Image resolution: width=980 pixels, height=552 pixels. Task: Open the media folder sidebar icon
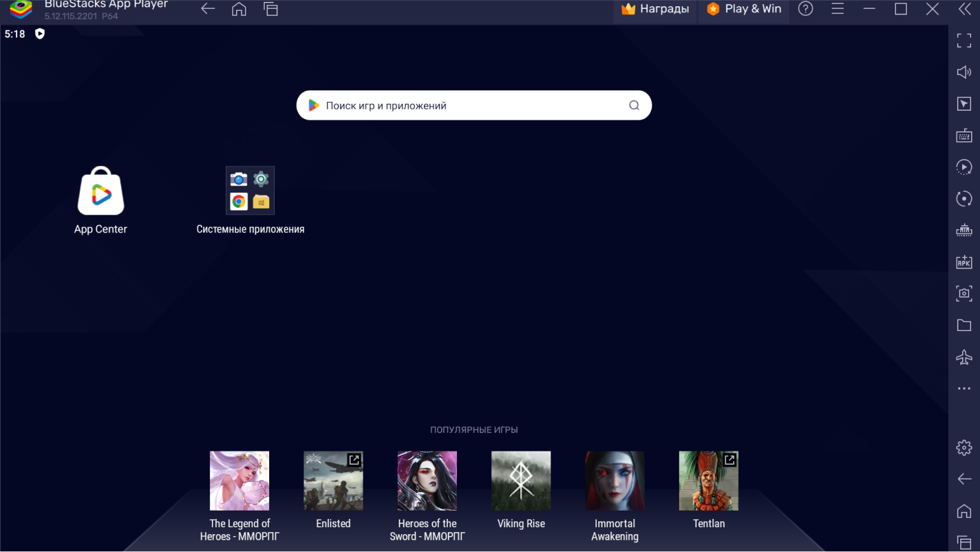[x=963, y=325]
